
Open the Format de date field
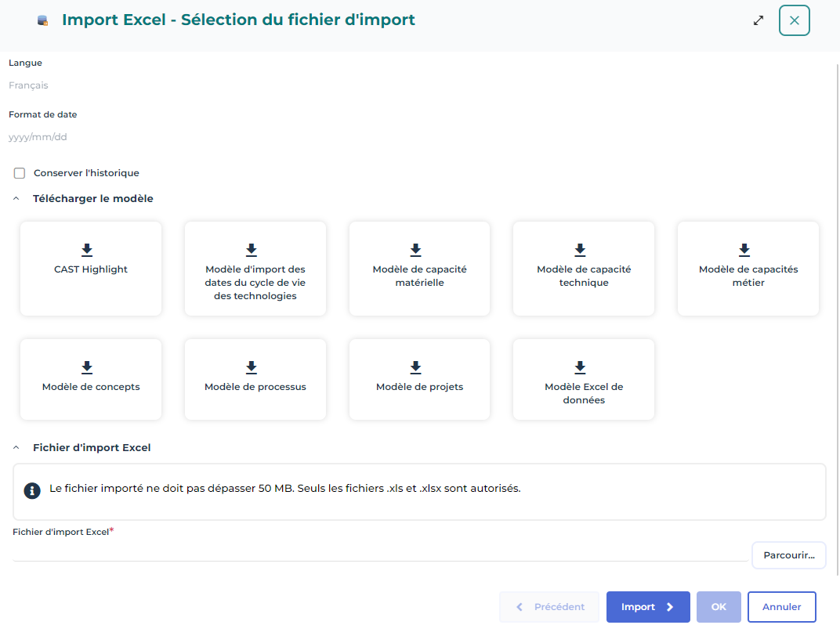(x=235, y=137)
